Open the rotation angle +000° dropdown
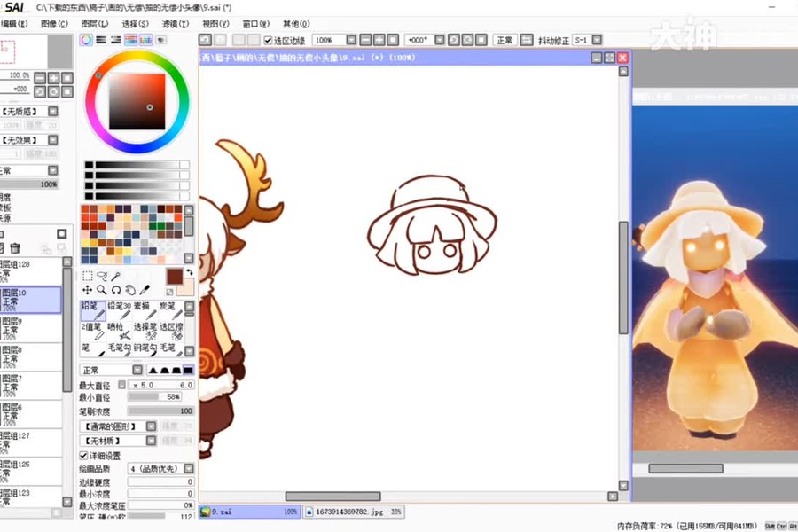The image size is (798, 532). click(x=439, y=40)
